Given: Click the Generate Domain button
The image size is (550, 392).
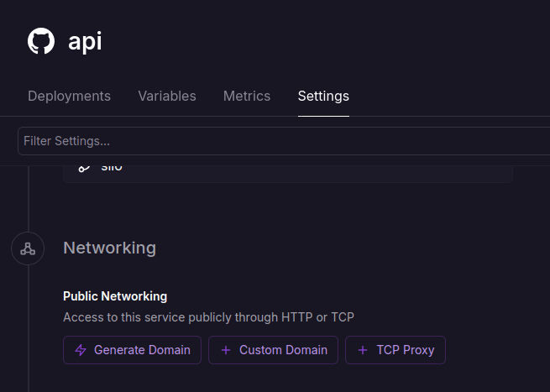Looking at the screenshot, I should click(132, 350).
